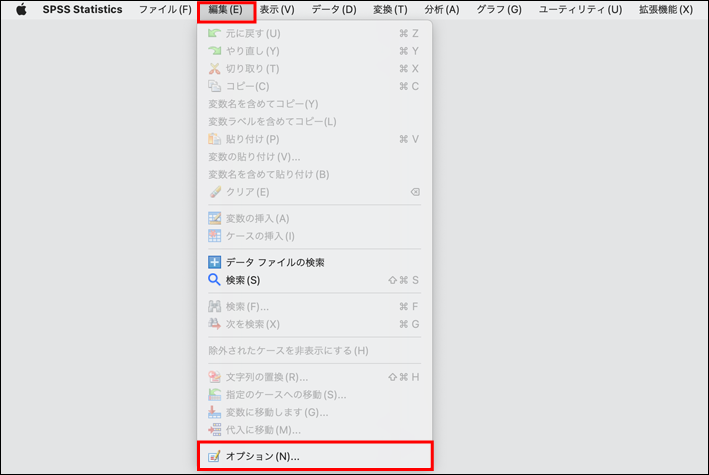709x475 pixels.
Task: Open the ユーティリティ (U) menu
Action: click(x=580, y=10)
